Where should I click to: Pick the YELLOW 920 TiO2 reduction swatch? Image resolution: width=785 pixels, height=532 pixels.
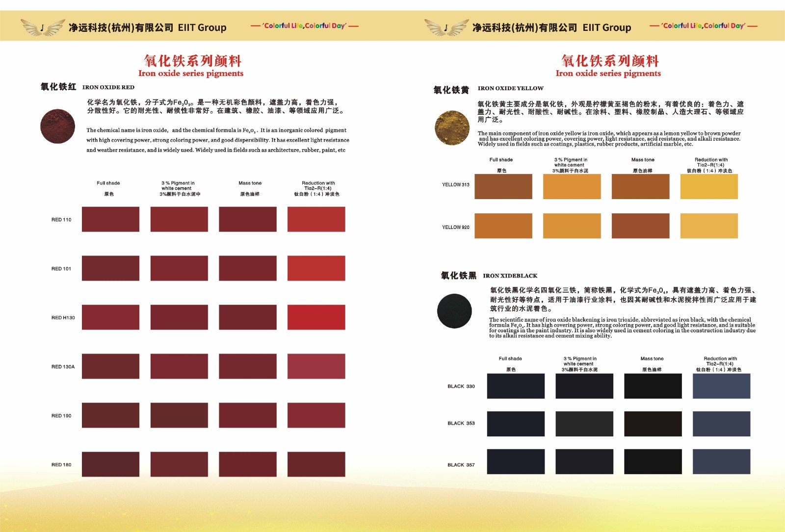click(x=709, y=226)
